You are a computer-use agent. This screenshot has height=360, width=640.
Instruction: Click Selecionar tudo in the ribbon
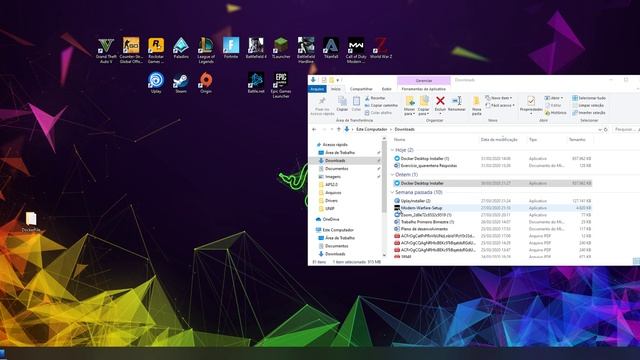(x=589, y=98)
